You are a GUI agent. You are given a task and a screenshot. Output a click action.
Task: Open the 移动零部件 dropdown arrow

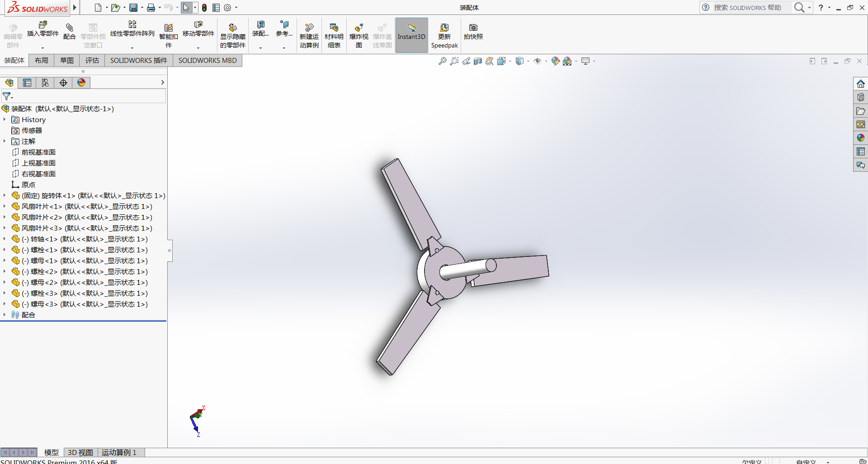198,48
